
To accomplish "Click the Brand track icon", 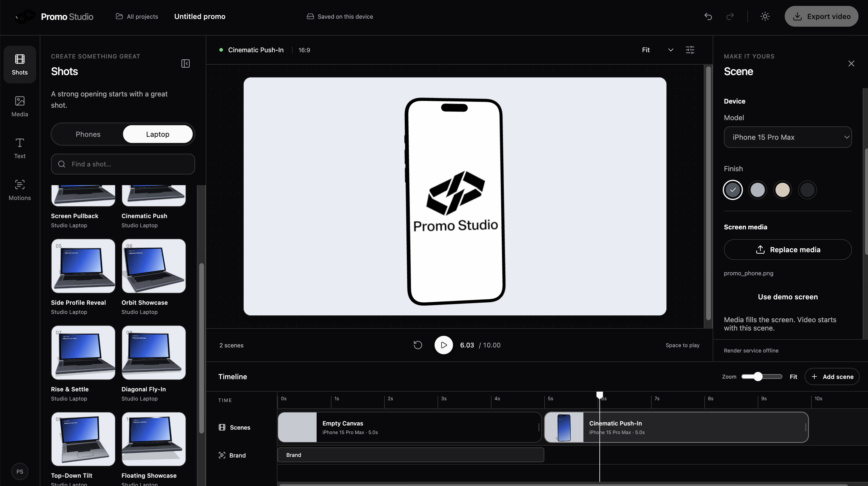I will [222, 455].
